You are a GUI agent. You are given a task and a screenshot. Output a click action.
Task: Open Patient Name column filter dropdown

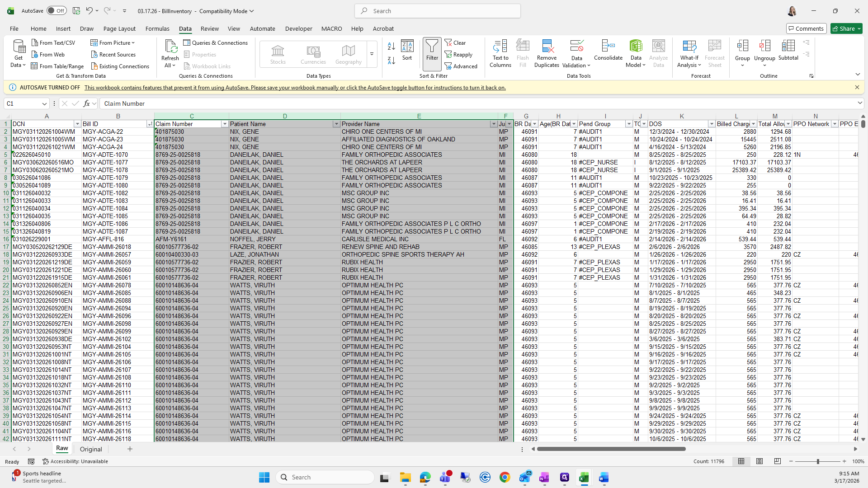pos(336,124)
